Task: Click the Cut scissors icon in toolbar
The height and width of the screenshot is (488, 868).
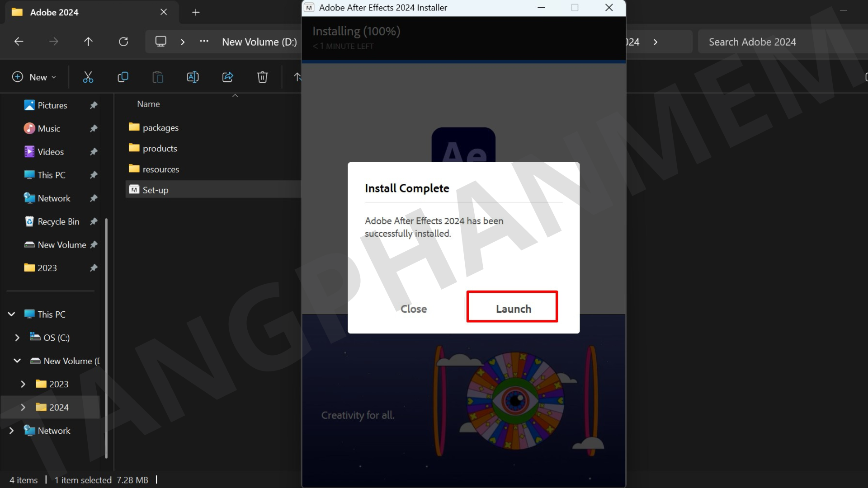Action: [x=88, y=77]
